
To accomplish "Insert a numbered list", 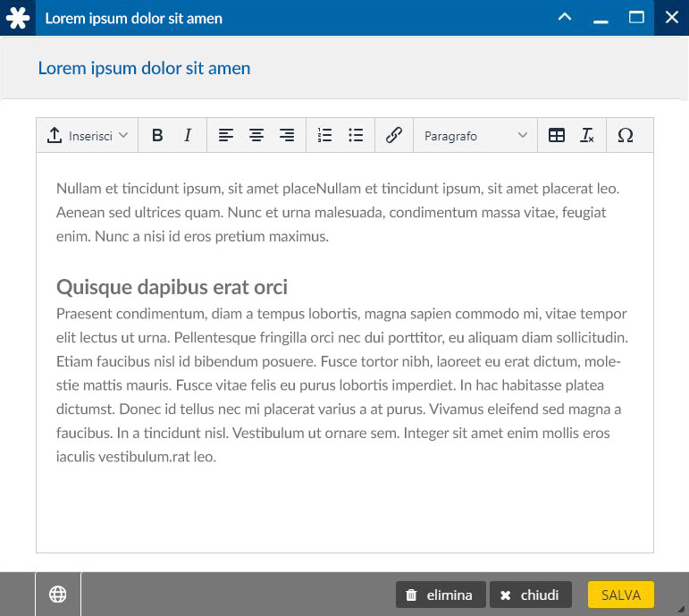I will pyautogui.click(x=324, y=135).
